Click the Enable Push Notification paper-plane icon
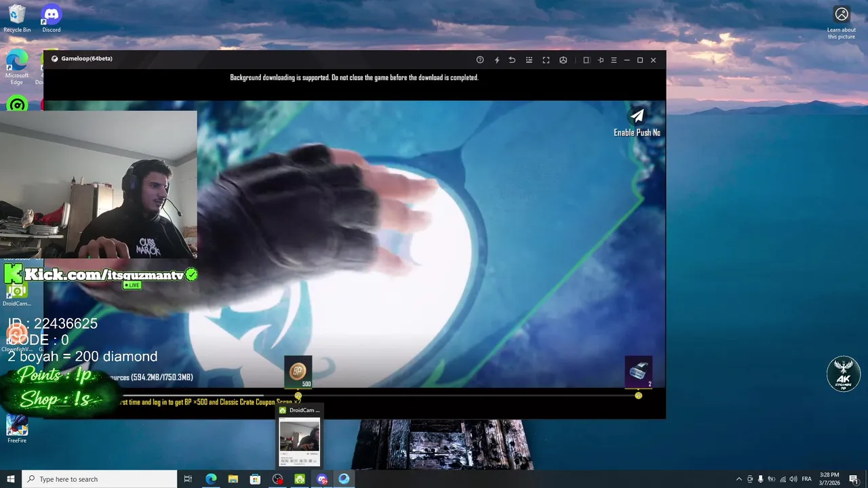 click(637, 116)
